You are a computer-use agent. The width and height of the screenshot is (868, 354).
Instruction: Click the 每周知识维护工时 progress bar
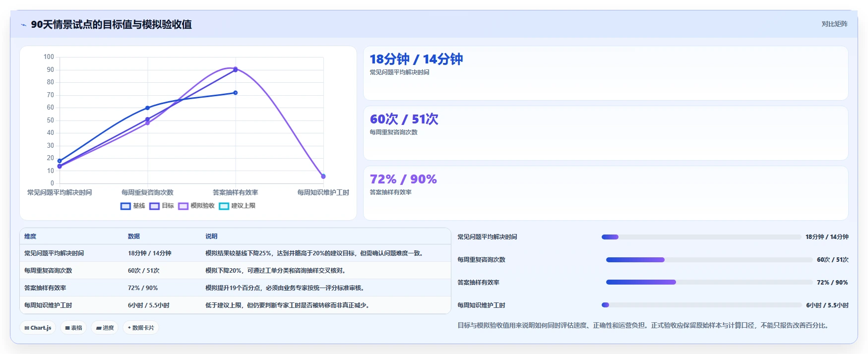click(702, 305)
